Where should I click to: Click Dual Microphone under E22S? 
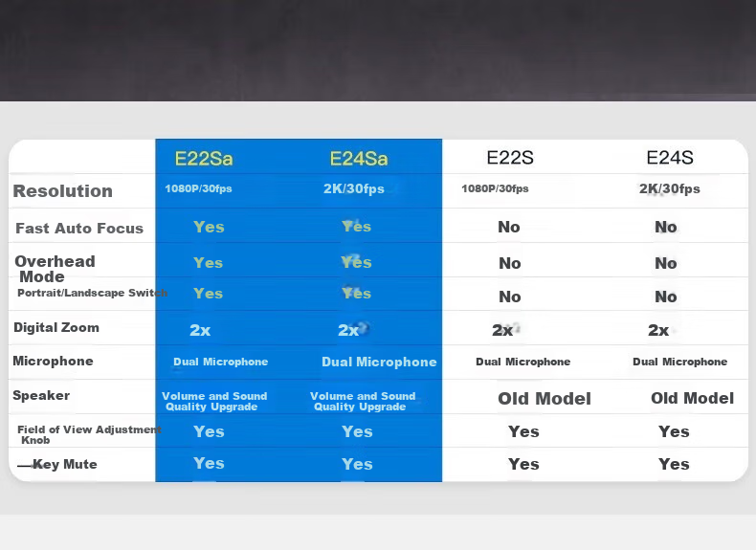pyautogui.click(x=523, y=362)
